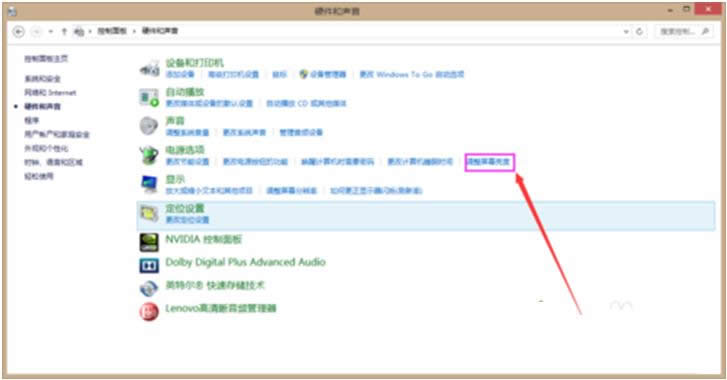Screen dimensions: 727x380
Task: Click 唤醒计算机时需要密码 link
Action: click(338, 162)
